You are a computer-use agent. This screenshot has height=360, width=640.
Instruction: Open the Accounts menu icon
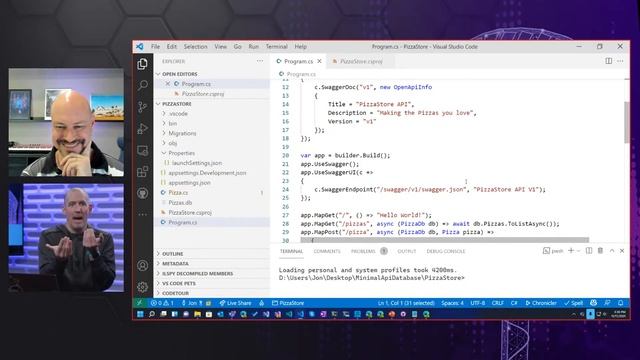click(x=142, y=265)
